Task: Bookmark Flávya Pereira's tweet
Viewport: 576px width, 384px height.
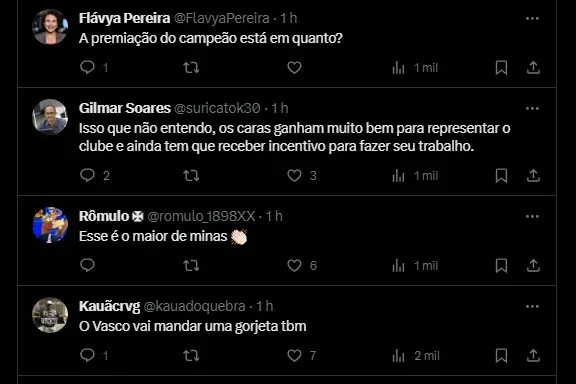Action: click(x=501, y=68)
